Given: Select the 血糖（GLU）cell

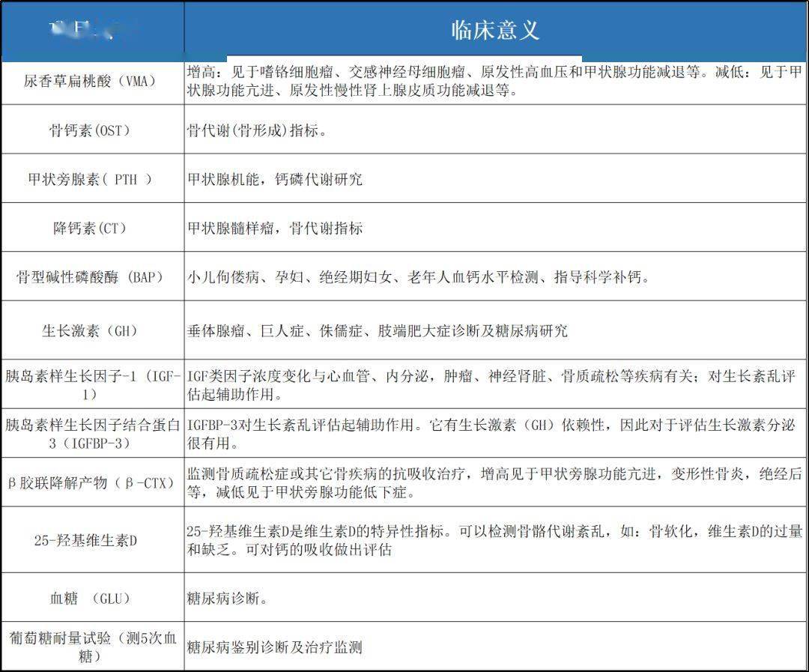Looking at the screenshot, I should (93, 597).
